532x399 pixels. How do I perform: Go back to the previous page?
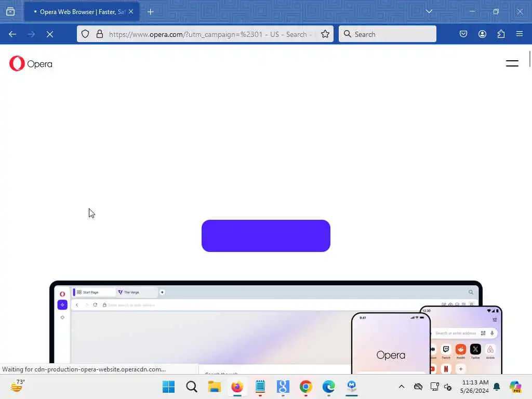(x=12, y=34)
